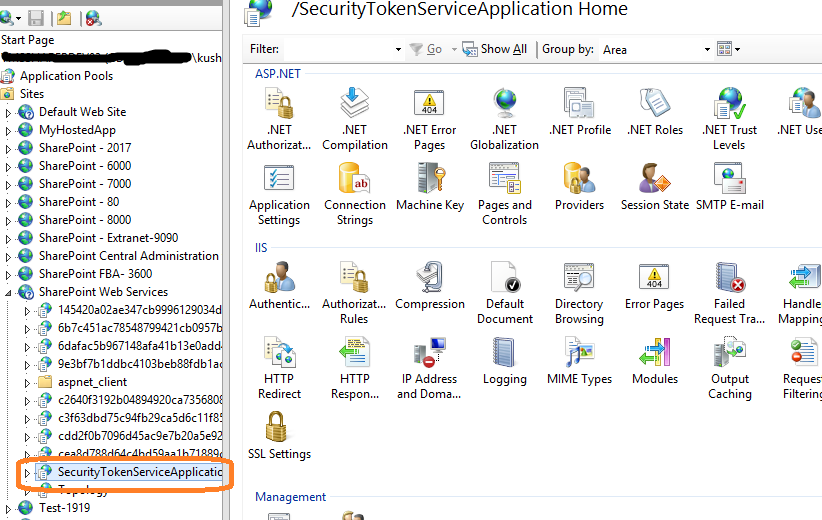
Task: Expand Test-1919 site node
Action: point(8,508)
